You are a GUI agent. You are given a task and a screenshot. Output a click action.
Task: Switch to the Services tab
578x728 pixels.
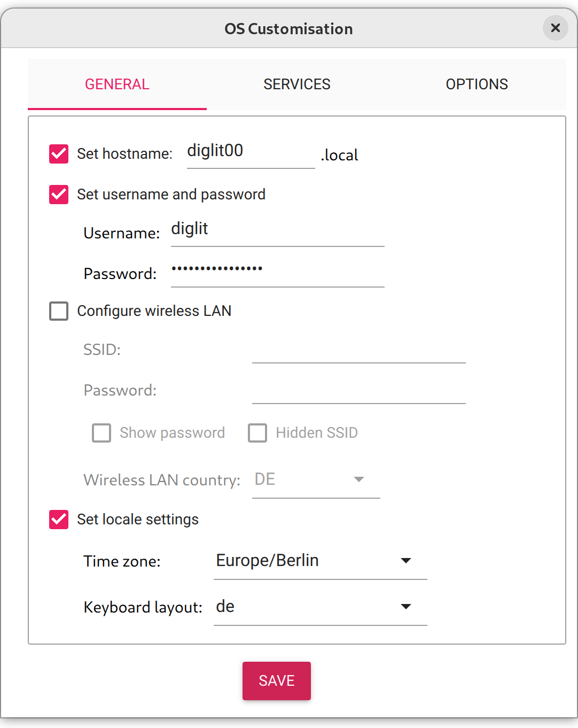(x=296, y=84)
